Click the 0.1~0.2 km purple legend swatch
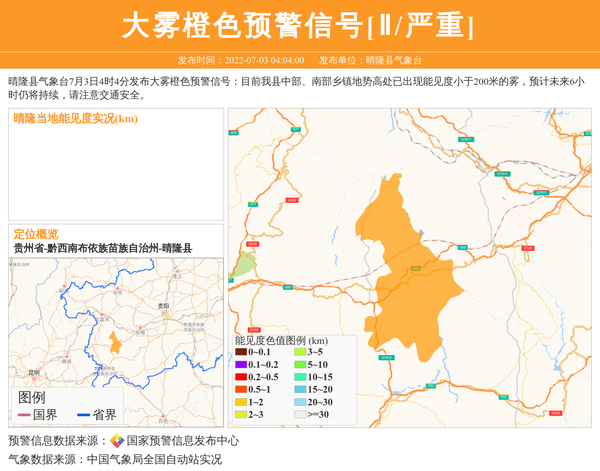The image size is (600, 471). [240, 365]
